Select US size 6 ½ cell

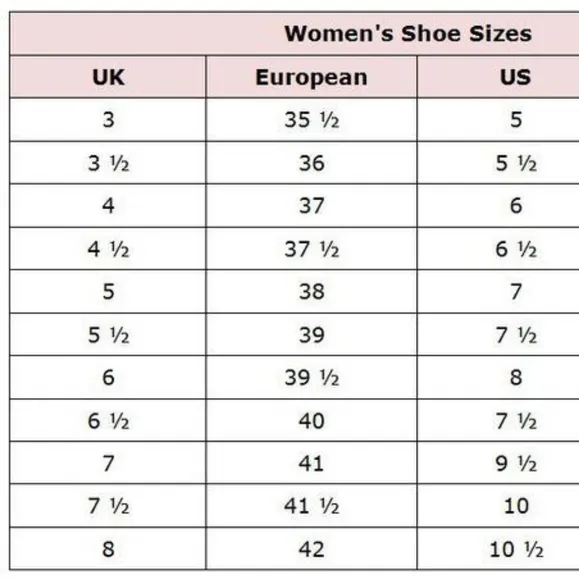tap(498, 249)
